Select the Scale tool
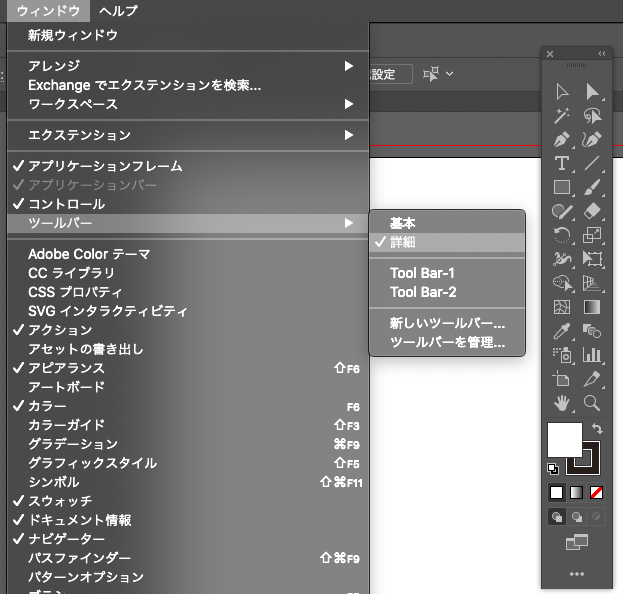Screen dimensions: 623x594 pos(592,235)
